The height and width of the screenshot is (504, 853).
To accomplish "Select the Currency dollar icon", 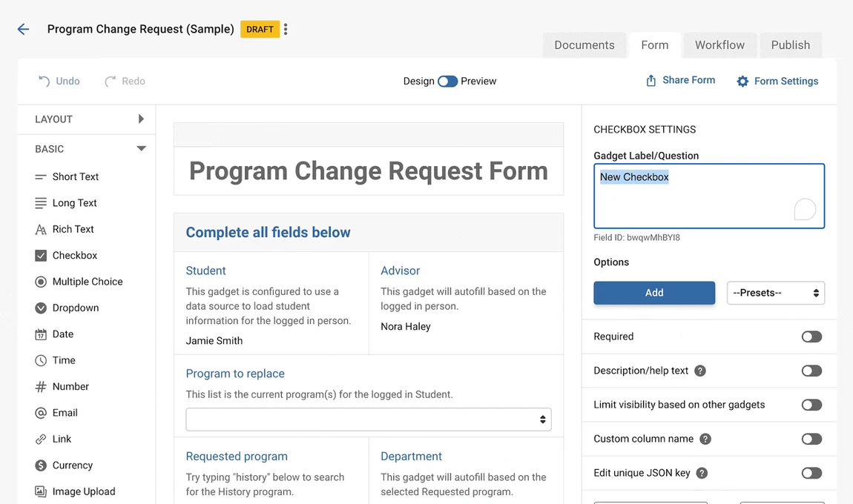I will tap(41, 465).
